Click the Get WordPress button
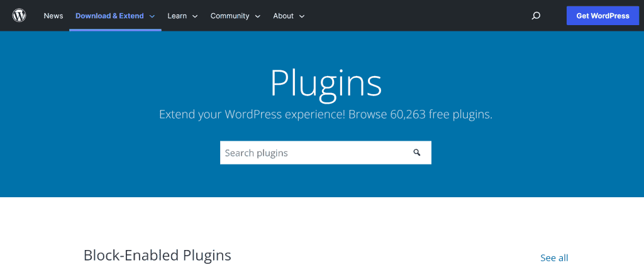The image size is (644, 277). coord(602,16)
